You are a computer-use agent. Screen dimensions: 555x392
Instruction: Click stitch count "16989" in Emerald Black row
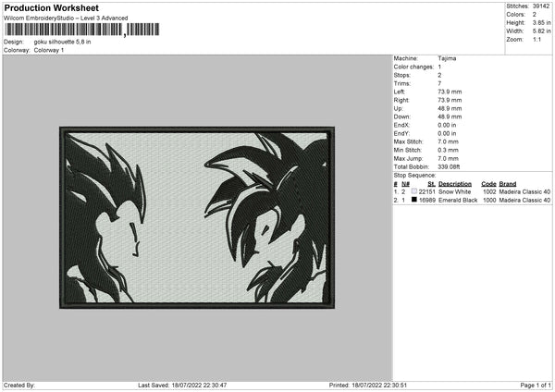(426, 201)
